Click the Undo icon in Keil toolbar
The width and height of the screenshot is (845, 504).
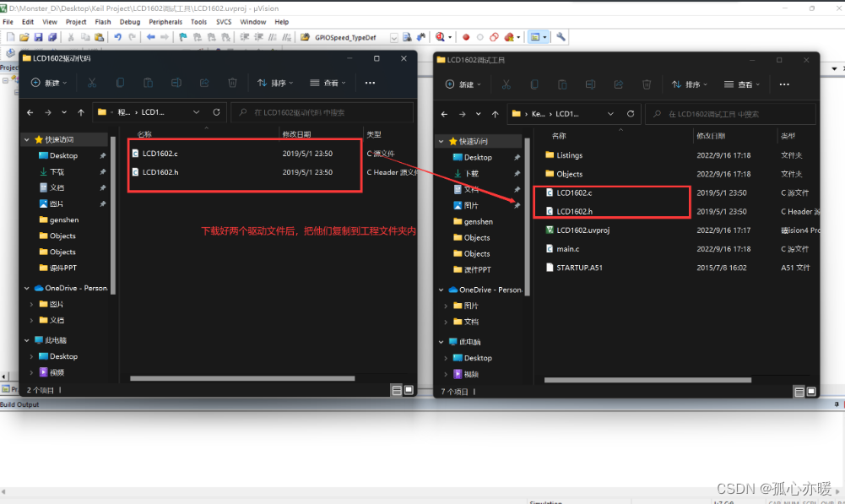point(117,37)
